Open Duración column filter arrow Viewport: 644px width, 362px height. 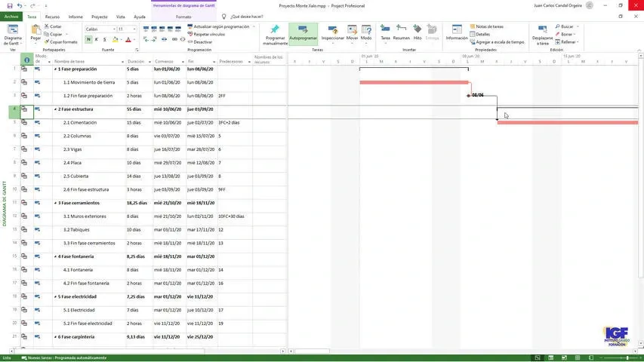(149, 62)
